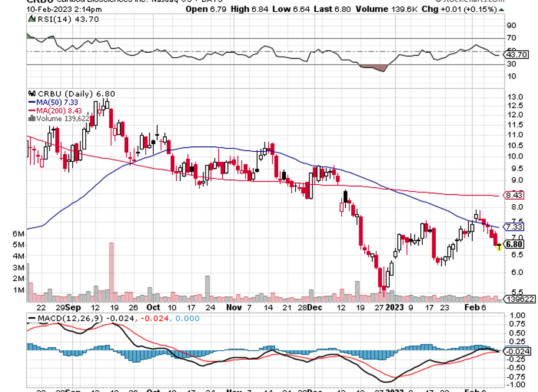Click the Oct month label on date axis
This screenshot has width=538, height=392.
[153, 307]
